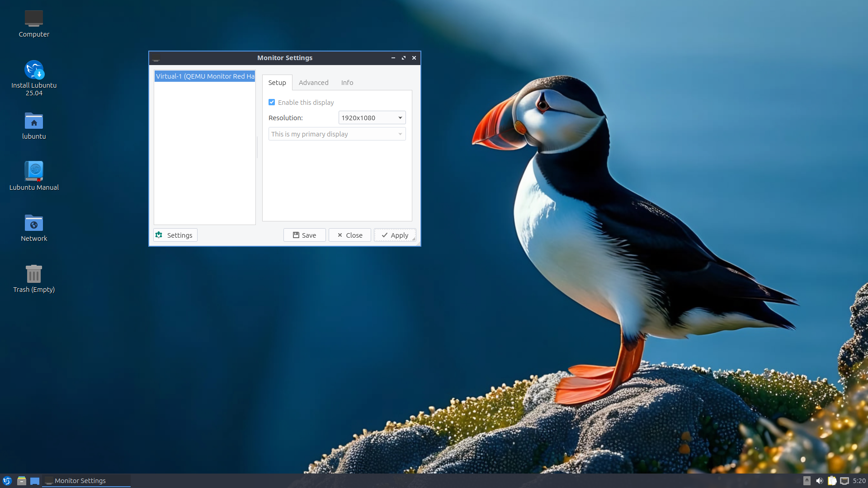This screenshot has height=488, width=868.
Task: Switch to the Advanced tab
Action: pos(313,83)
